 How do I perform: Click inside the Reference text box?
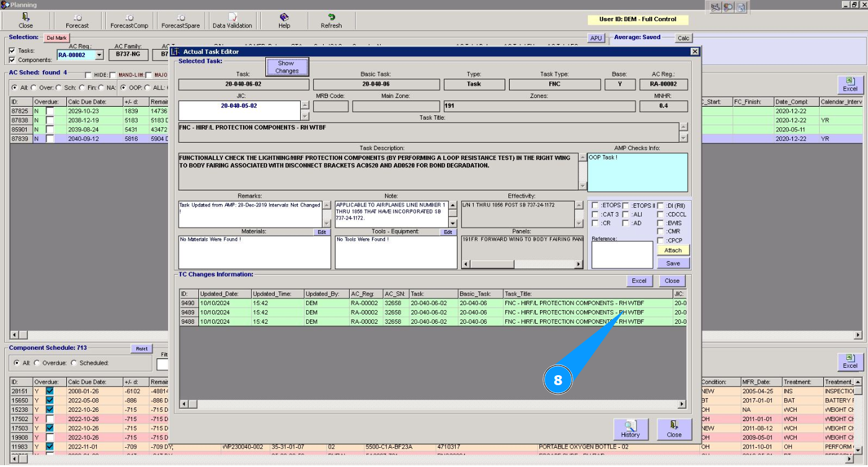tap(622, 254)
